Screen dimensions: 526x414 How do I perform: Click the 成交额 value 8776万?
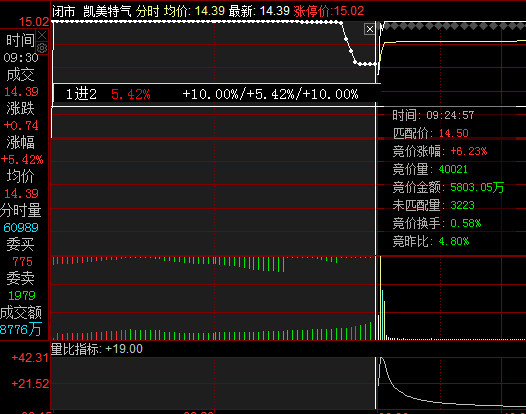pos(21,329)
